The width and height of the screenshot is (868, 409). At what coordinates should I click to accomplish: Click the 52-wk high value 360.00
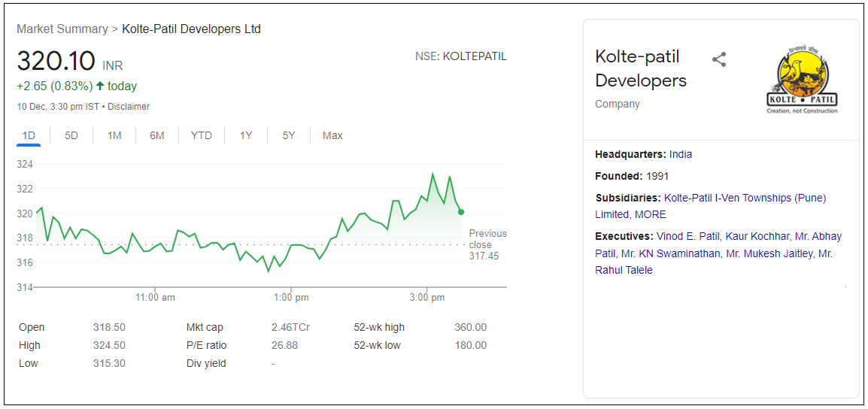pos(471,327)
